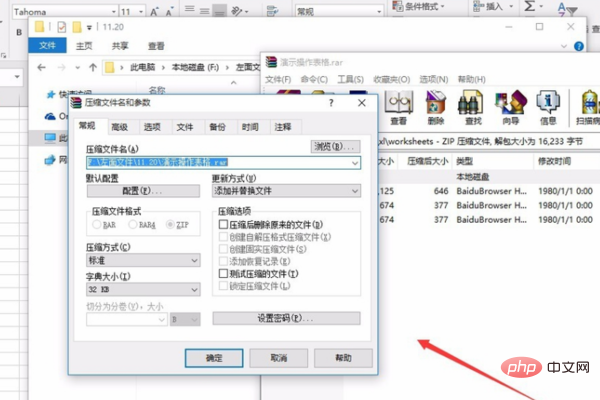Click the WinRAR virus scan (扫描) icon

590,102
